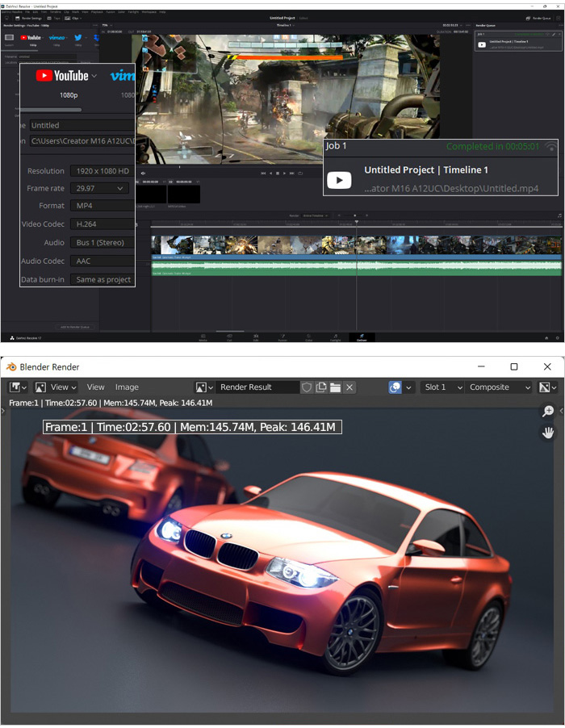Open Blender's View menu next to Image
The height and width of the screenshot is (728, 565).
point(95,387)
